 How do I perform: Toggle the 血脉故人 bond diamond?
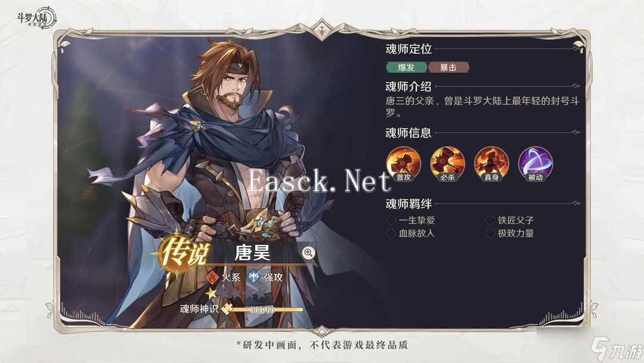391,233
